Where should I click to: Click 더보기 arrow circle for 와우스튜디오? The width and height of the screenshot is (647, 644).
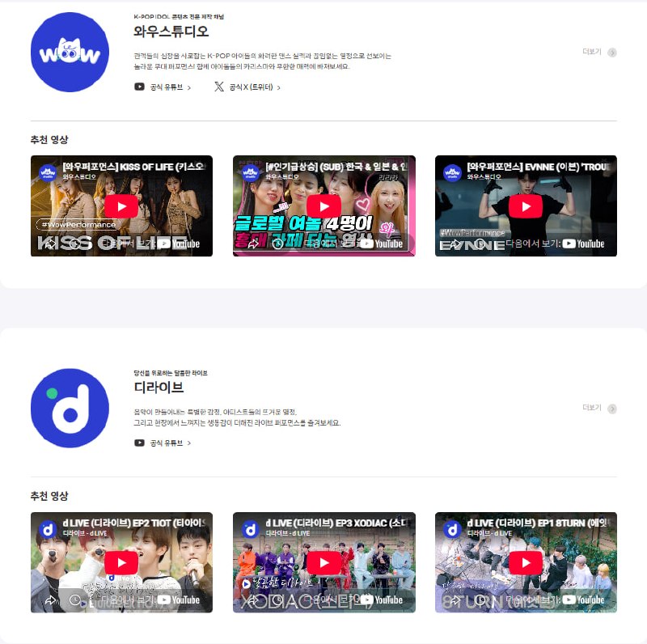click(612, 53)
